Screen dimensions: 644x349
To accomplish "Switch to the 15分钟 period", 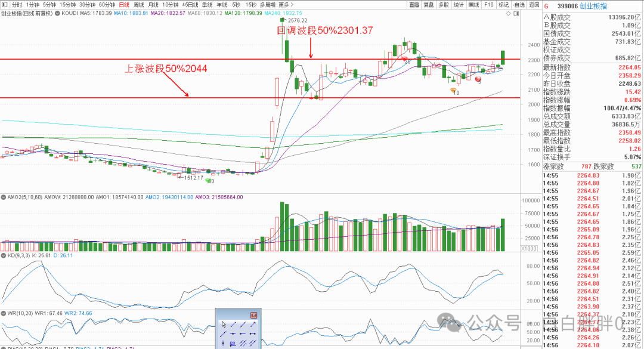I will pyautogui.click(x=67, y=5).
